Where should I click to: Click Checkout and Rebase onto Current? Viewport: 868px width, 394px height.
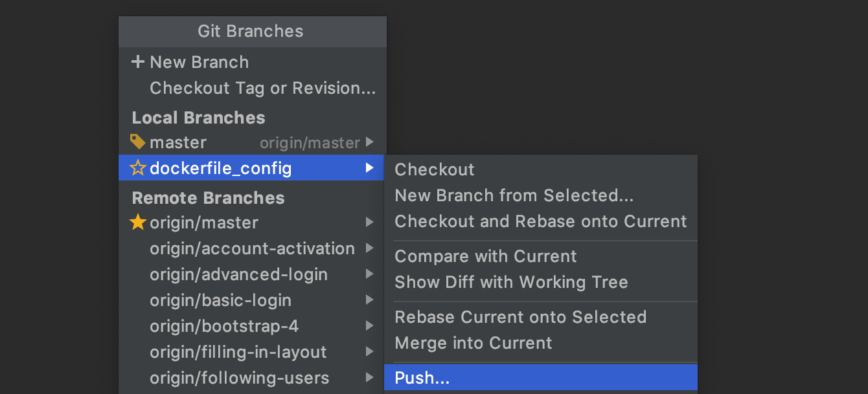tap(540, 221)
